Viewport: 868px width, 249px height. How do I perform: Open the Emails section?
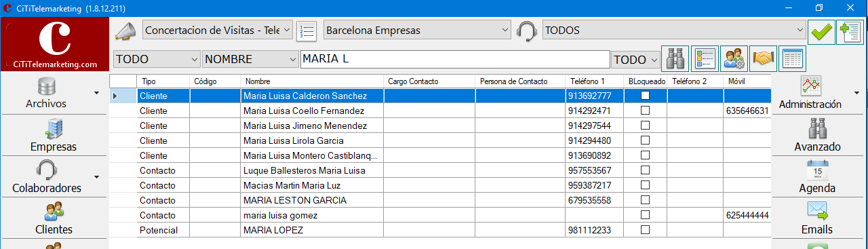click(x=817, y=218)
